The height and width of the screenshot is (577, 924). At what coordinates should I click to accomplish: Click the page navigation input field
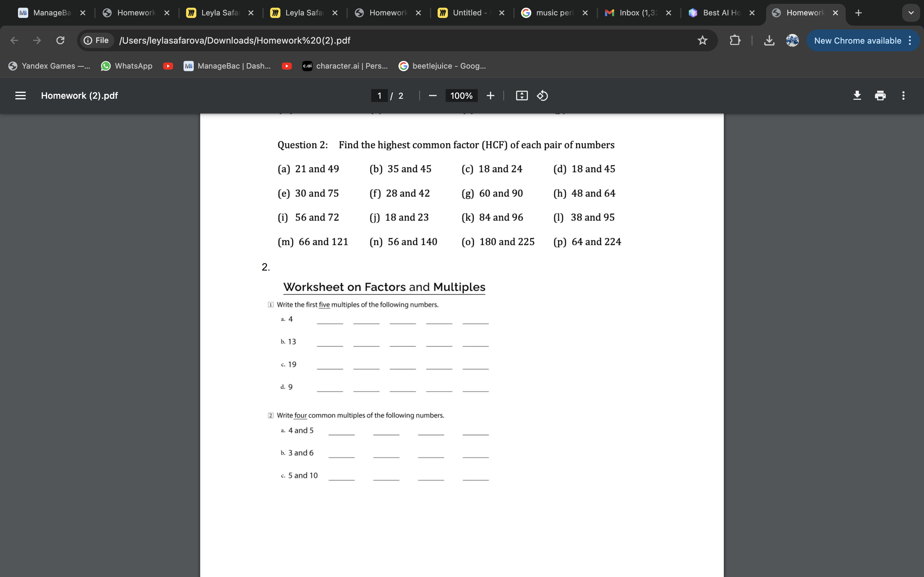click(379, 95)
